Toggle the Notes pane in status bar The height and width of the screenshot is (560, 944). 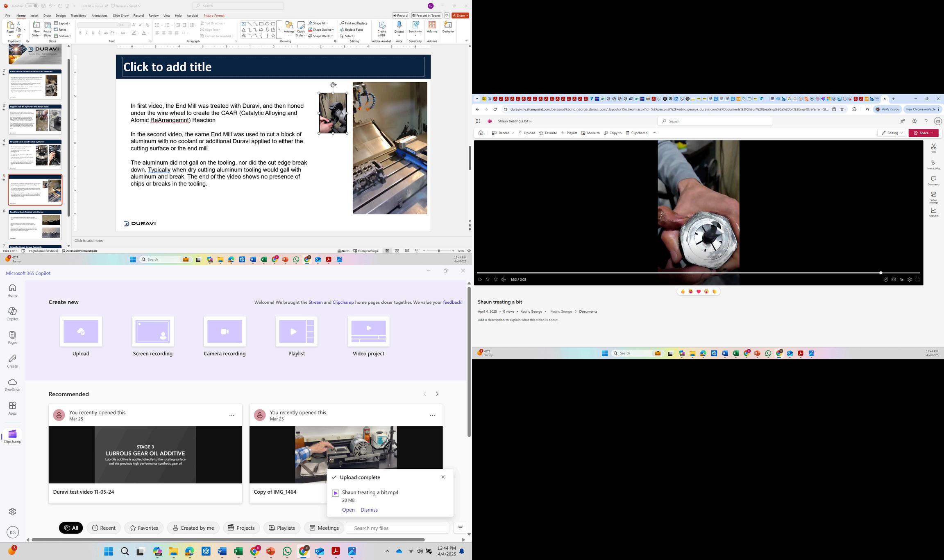pyautogui.click(x=343, y=251)
